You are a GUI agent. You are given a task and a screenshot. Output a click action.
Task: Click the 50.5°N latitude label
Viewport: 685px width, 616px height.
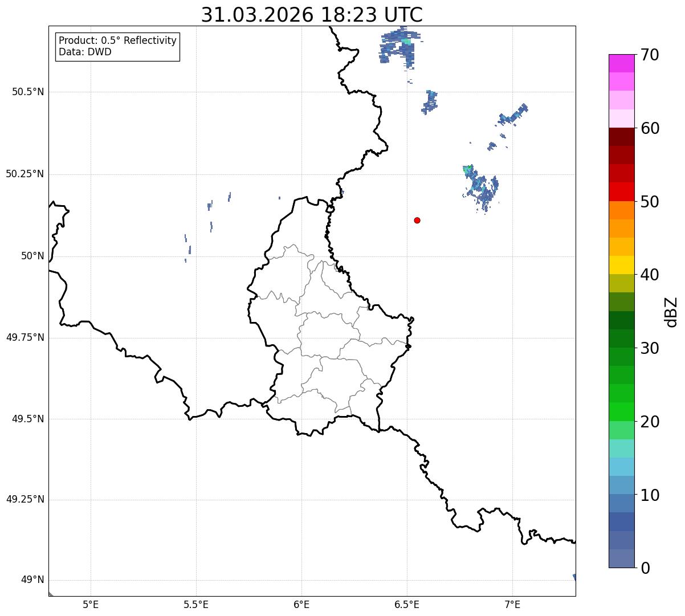click(27, 92)
